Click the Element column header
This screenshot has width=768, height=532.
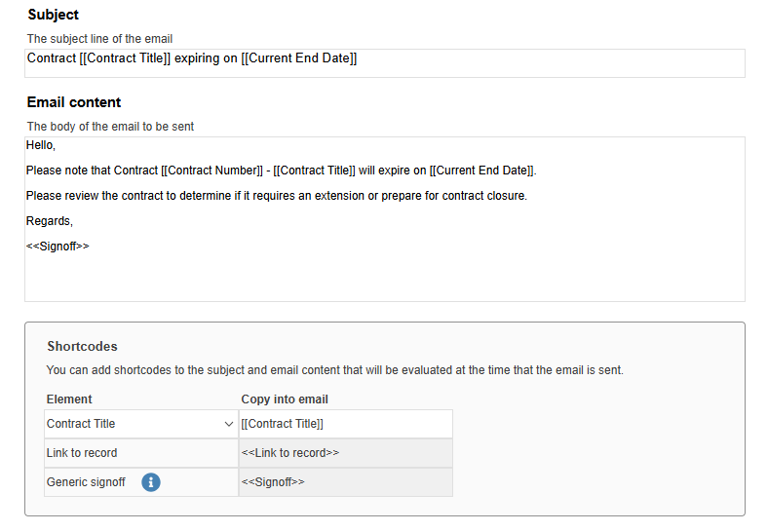coord(69,399)
